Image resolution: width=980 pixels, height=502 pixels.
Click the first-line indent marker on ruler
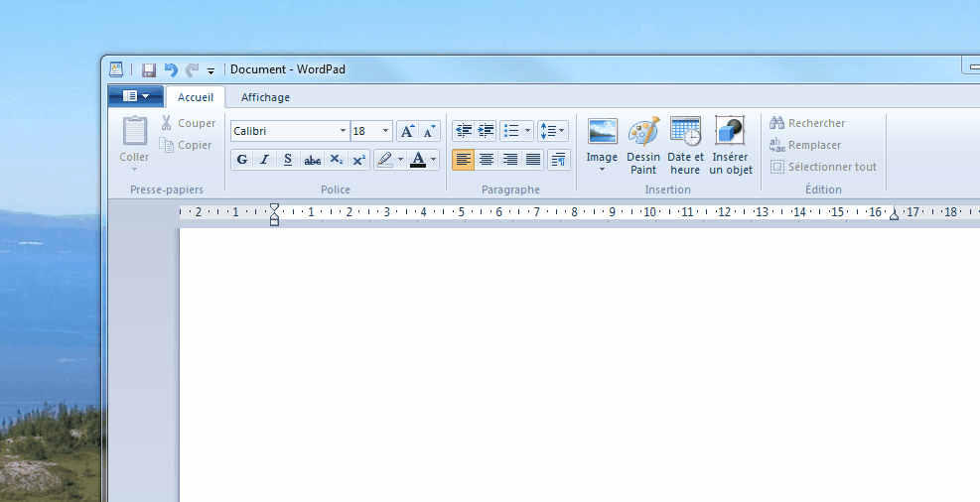click(x=274, y=206)
